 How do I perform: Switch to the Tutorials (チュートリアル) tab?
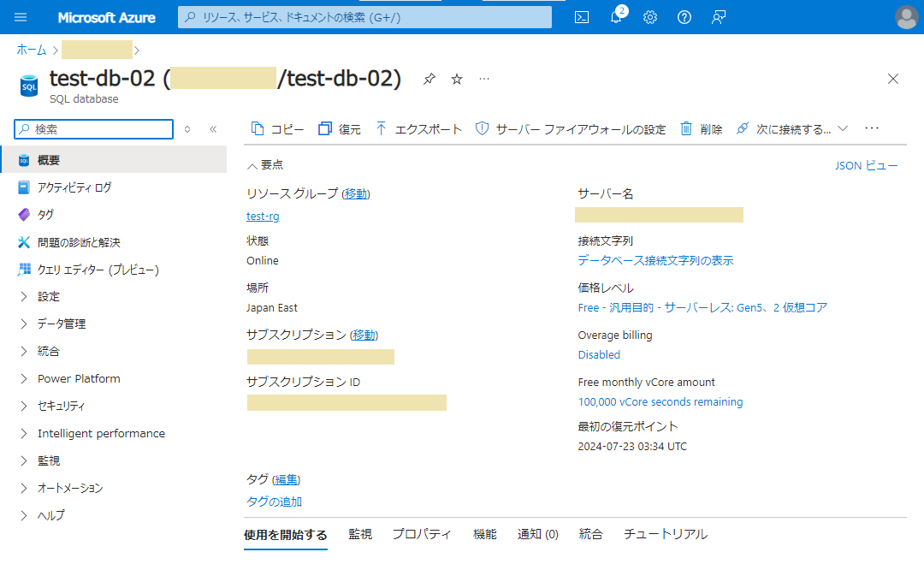(x=666, y=534)
